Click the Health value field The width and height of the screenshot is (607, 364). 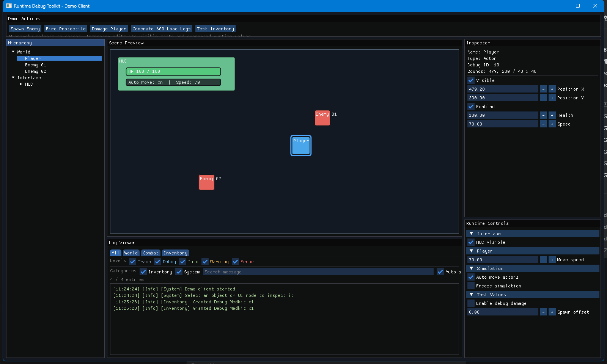click(503, 115)
